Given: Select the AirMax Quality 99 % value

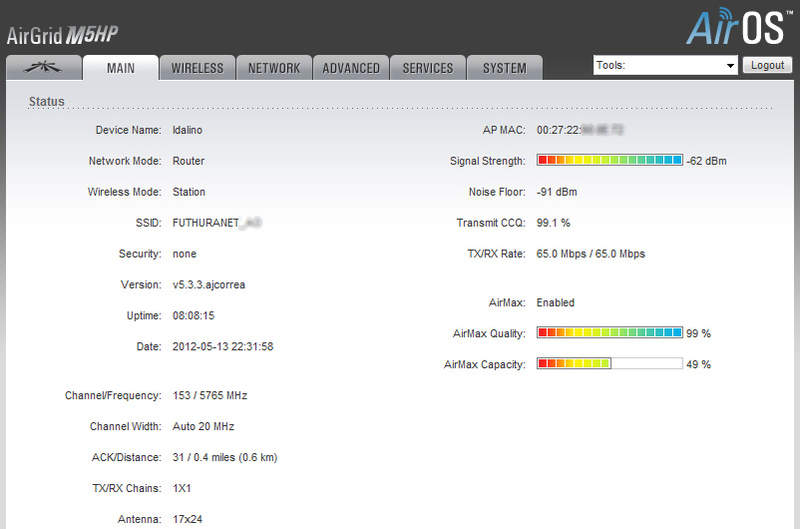Looking at the screenshot, I should pos(698,334).
